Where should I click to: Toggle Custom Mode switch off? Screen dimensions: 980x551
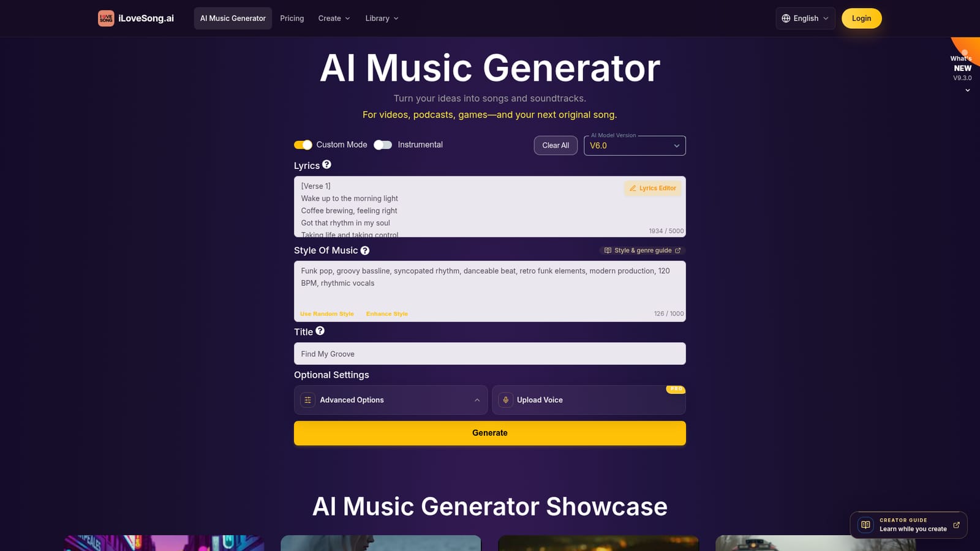pyautogui.click(x=303, y=144)
